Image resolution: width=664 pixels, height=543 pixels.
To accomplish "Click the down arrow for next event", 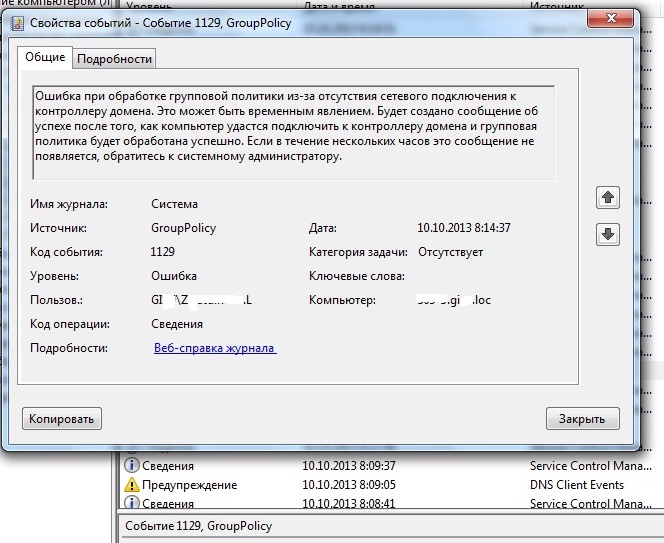I will click(x=607, y=235).
